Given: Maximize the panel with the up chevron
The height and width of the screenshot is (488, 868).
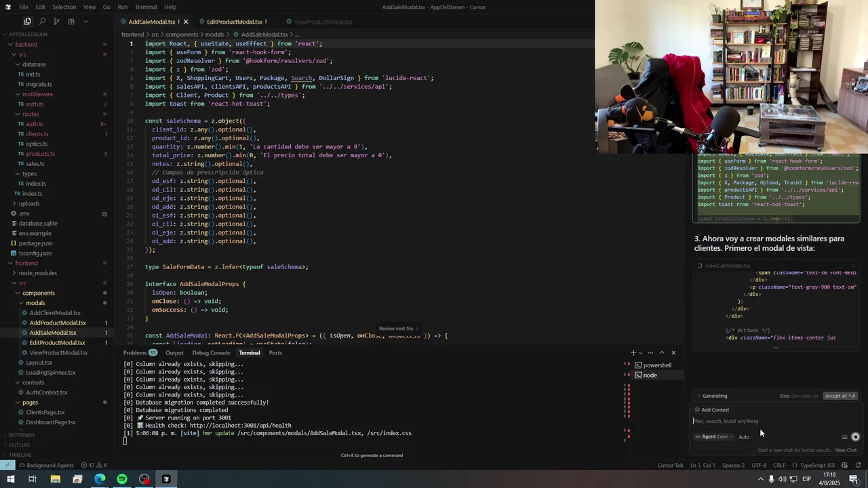Looking at the screenshot, I should (x=662, y=352).
